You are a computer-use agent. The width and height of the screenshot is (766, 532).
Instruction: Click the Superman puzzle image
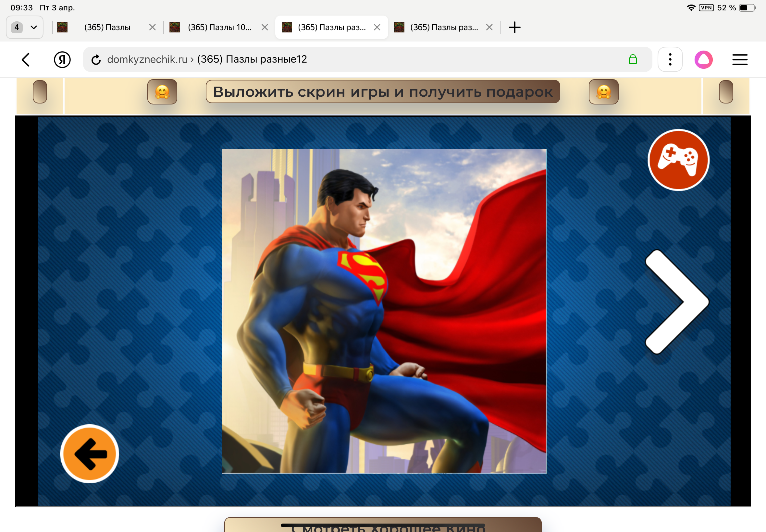point(384,311)
